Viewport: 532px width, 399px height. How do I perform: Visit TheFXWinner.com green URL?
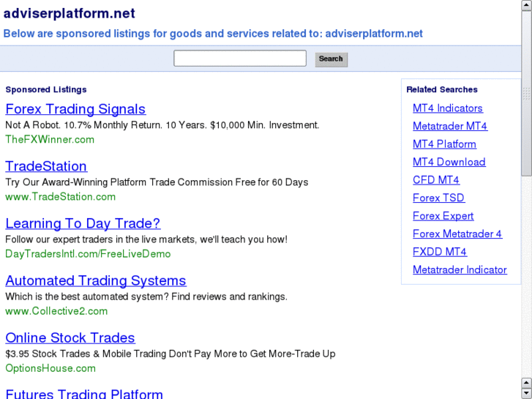(50, 140)
